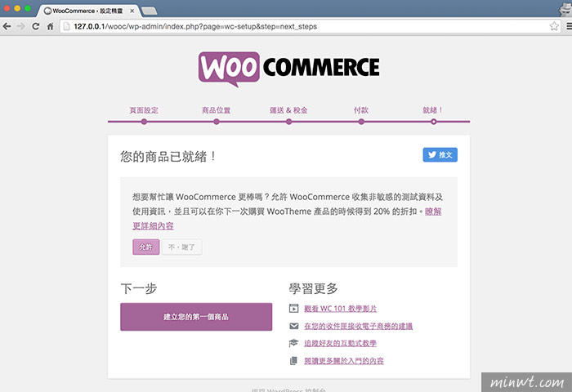Viewport: 572px width, 392px height.
Task: Click the video play icon beside WC 101
Action: point(293,309)
